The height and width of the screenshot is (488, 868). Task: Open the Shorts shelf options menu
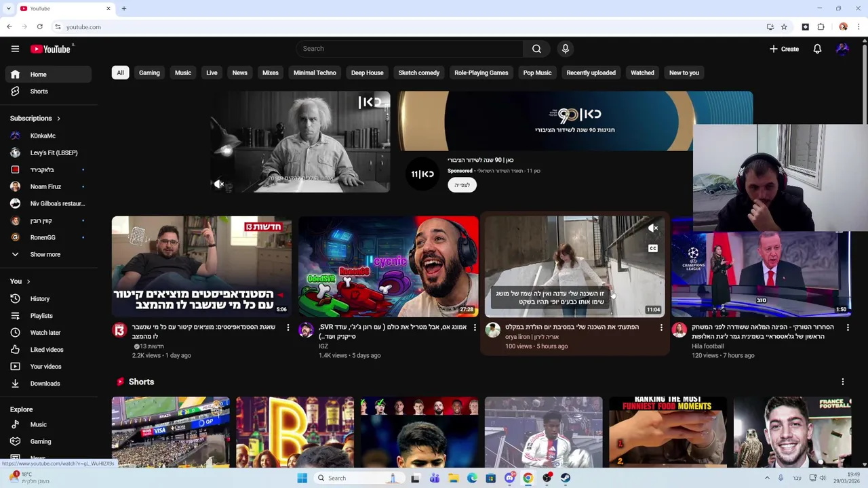coord(843,382)
